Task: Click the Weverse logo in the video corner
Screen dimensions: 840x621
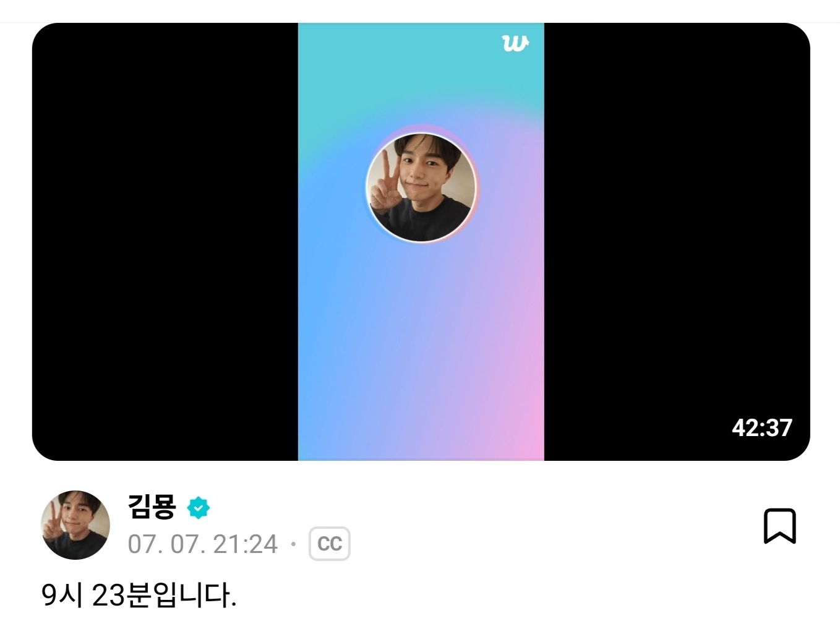Action: [x=515, y=43]
